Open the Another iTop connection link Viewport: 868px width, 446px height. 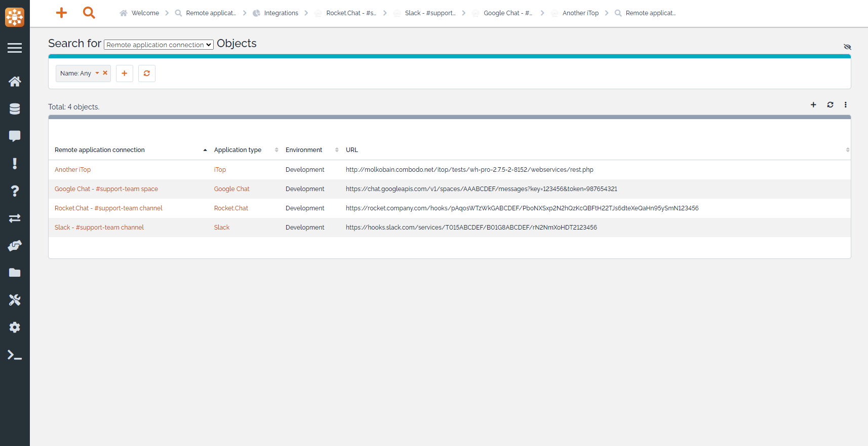click(x=73, y=170)
